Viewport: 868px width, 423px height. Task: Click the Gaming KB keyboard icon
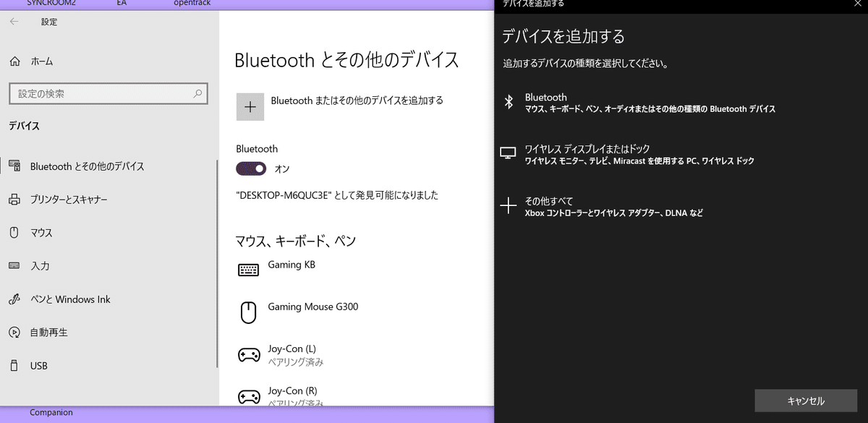click(x=249, y=270)
